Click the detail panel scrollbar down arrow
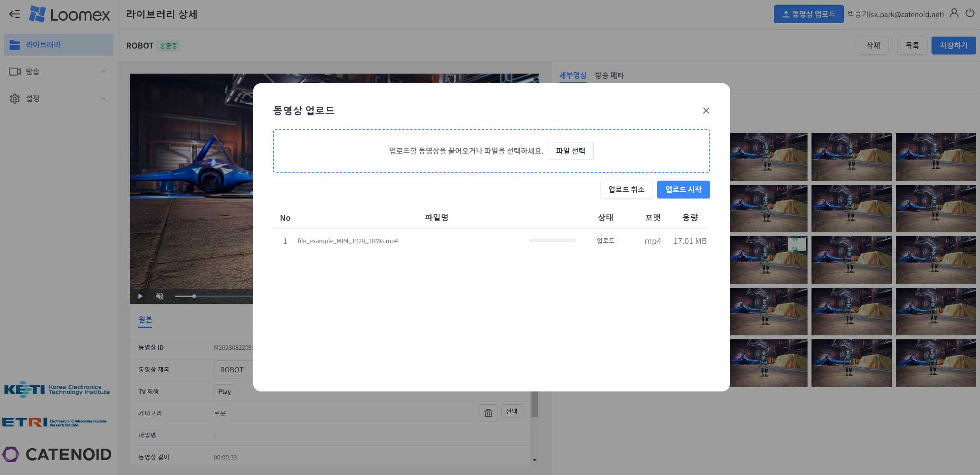 535,460
